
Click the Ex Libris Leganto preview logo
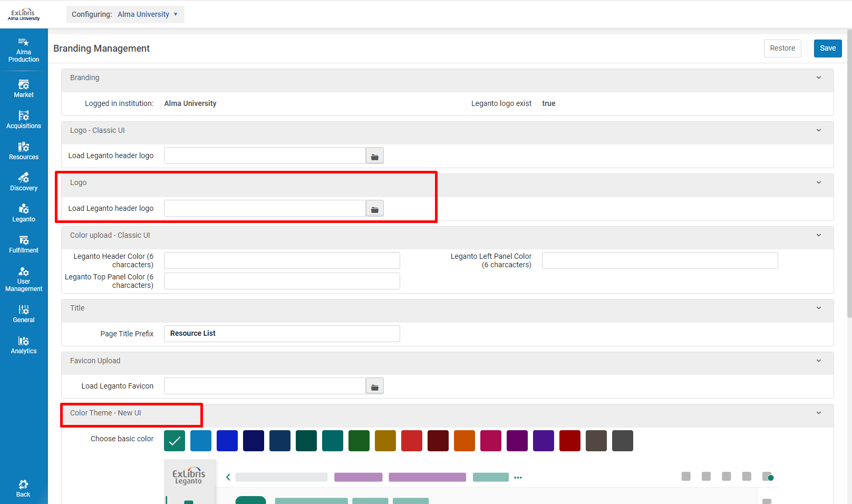[x=189, y=476]
